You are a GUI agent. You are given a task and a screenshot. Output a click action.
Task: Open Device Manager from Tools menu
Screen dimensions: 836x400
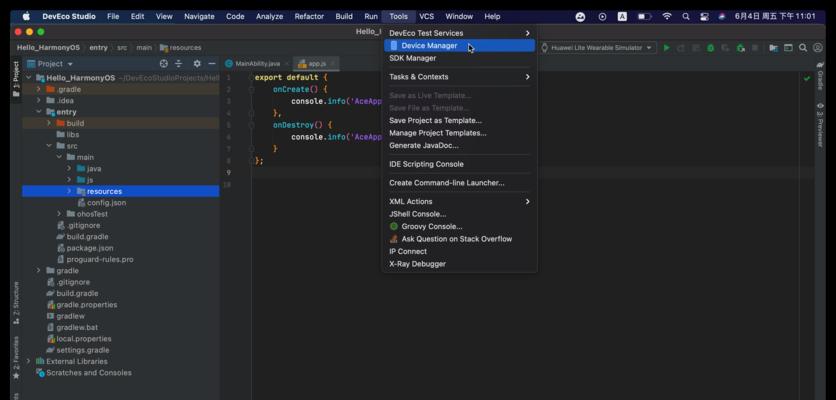point(459,46)
